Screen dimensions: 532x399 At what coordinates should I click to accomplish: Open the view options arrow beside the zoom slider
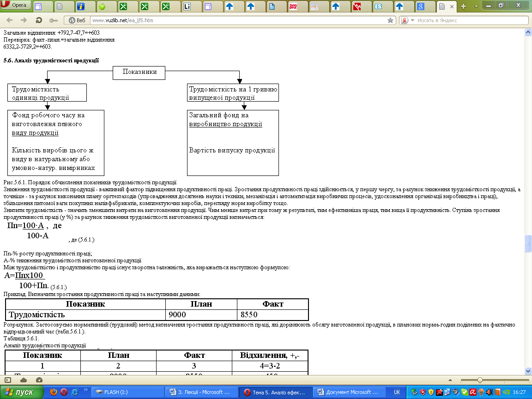tap(450, 380)
